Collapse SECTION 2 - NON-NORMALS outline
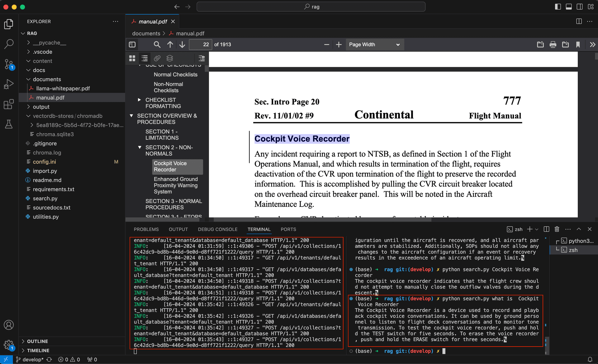The width and height of the screenshot is (598, 364). 140,147
